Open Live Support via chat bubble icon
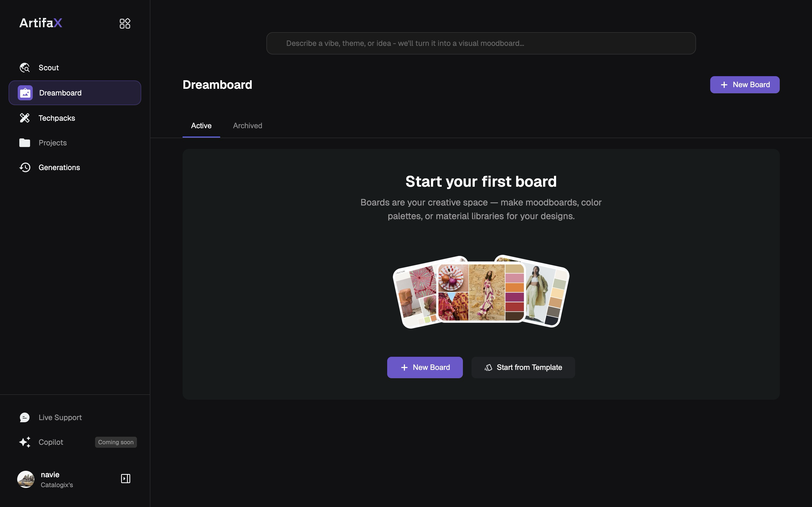Screen dimensions: 812x507 (24, 417)
